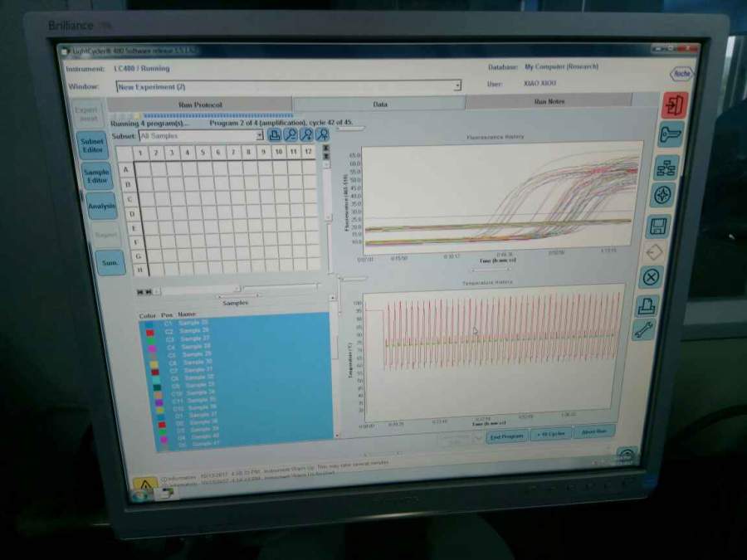Image resolution: width=747 pixels, height=560 pixels.
Task: Click the yellow warning triangle icon
Action: point(144,485)
